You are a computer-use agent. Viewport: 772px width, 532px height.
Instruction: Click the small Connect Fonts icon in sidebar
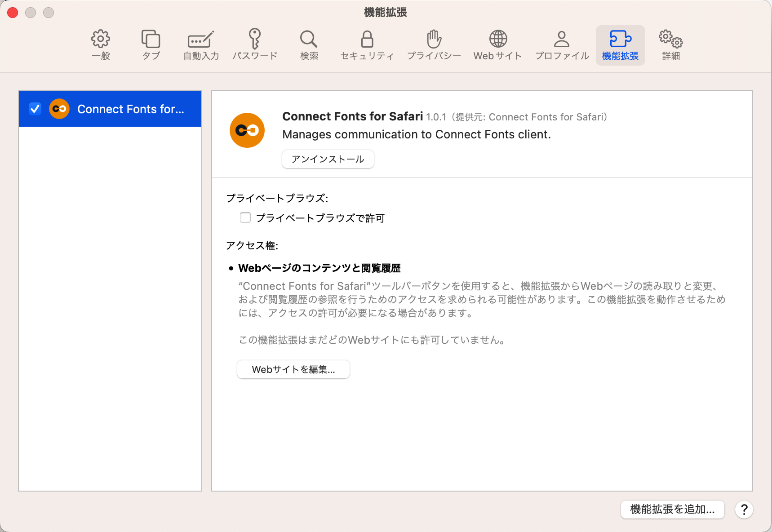coord(59,109)
